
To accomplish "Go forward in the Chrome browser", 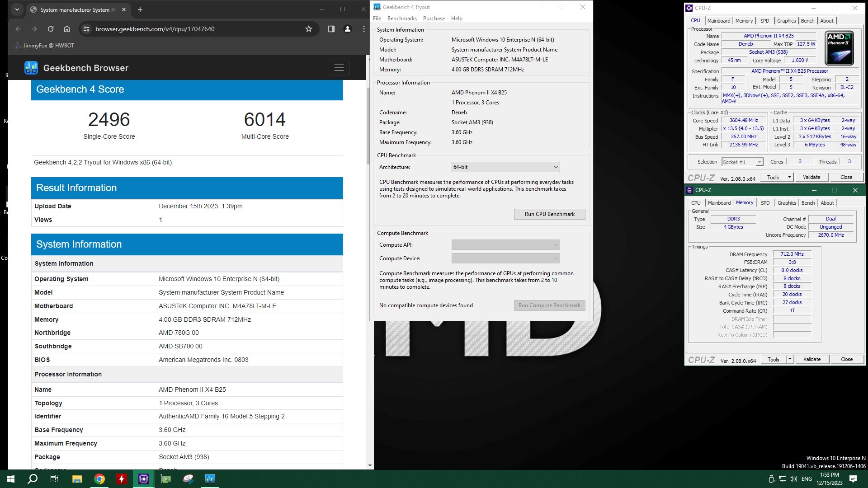I will tap(34, 29).
